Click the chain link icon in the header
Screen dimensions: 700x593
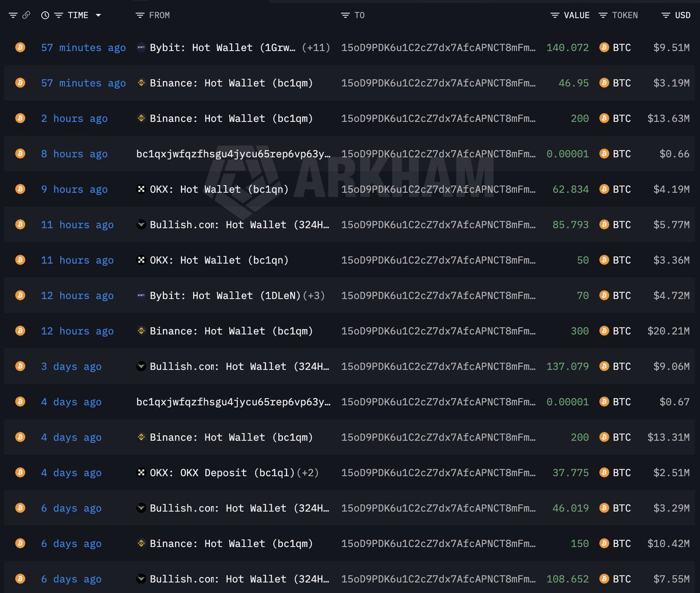26,15
